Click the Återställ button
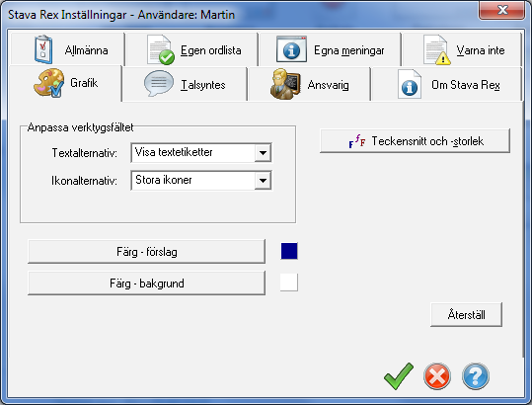 tap(466, 314)
